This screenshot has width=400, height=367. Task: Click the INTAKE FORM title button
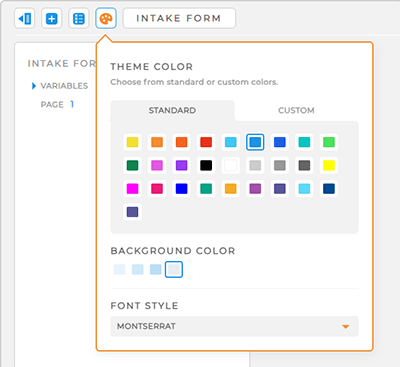(179, 18)
